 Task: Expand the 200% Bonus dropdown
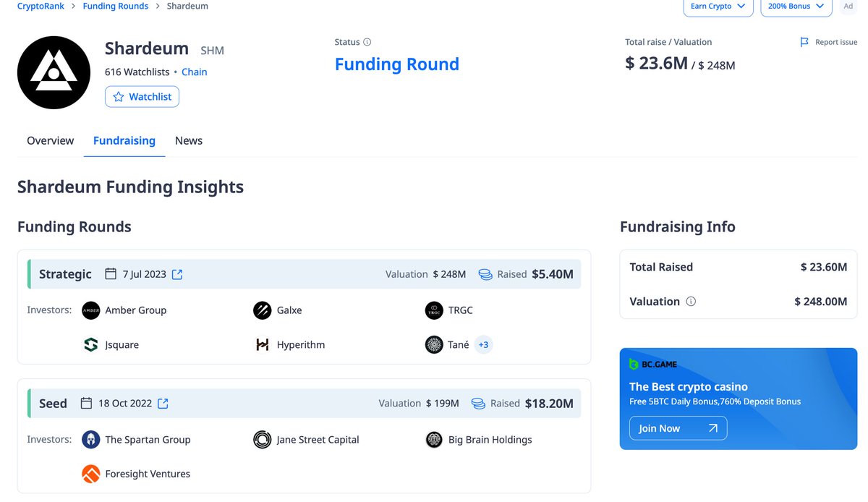[x=796, y=7]
